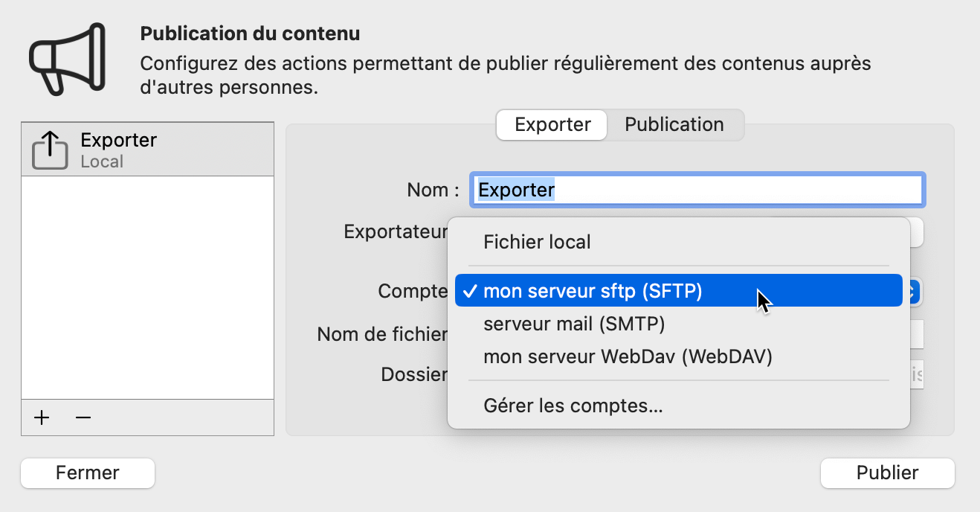This screenshot has width=980, height=512.
Task: Select the Exporter tab
Action: point(551,124)
